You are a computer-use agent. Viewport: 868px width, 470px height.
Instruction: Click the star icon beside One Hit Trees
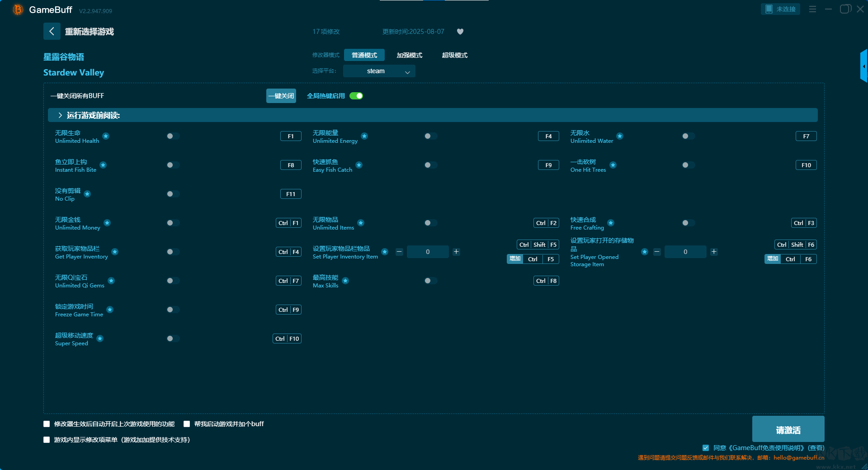point(613,165)
